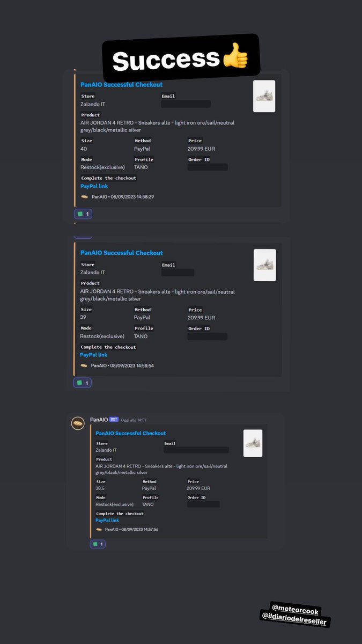Click title of 14:58:29 checkout embed

(x=121, y=85)
